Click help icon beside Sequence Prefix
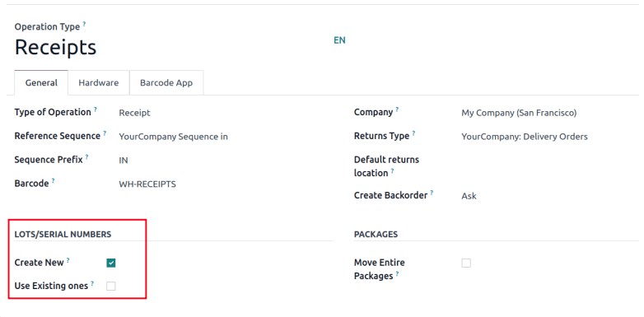644x317 pixels. [87, 157]
